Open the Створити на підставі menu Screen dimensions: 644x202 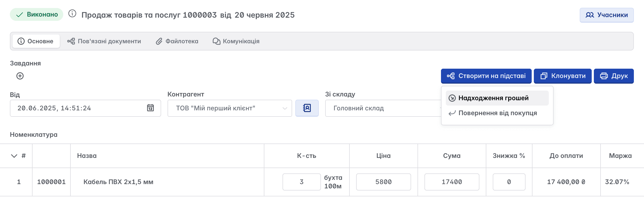pos(486,76)
